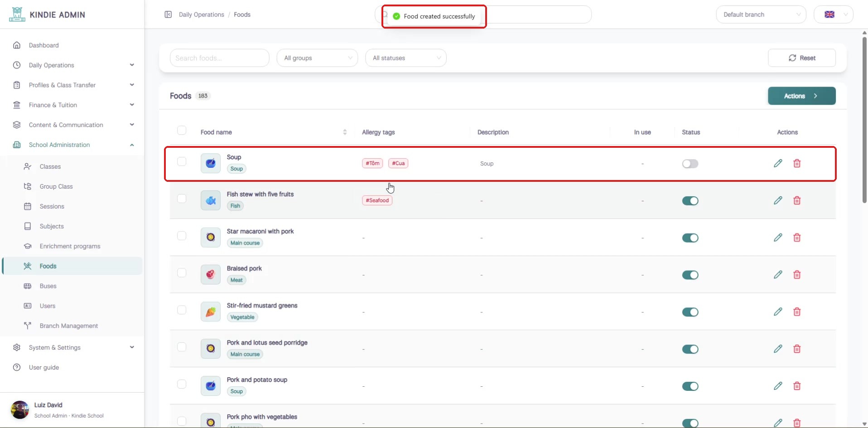Click Luiz David profile avatar
This screenshot has height=428, width=868.
(20, 409)
